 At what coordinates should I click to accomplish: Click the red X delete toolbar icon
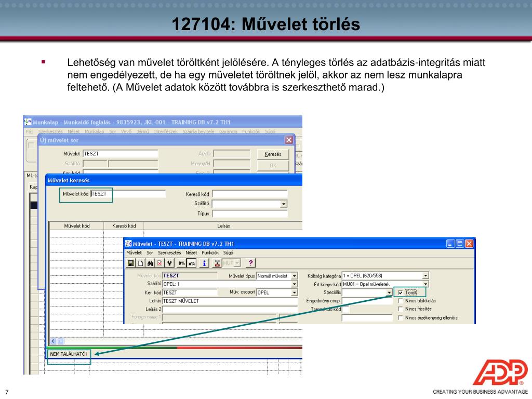(x=159, y=263)
